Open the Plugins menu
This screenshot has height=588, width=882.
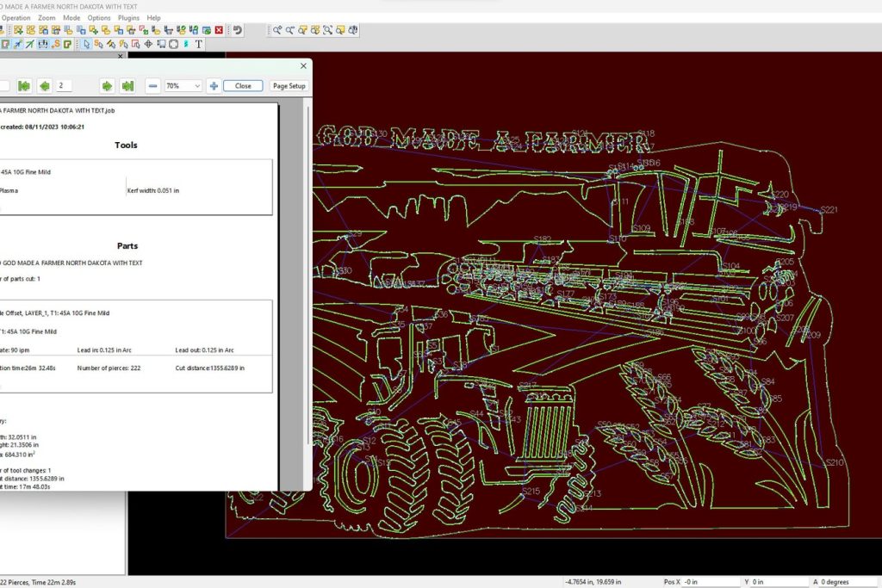(x=128, y=17)
